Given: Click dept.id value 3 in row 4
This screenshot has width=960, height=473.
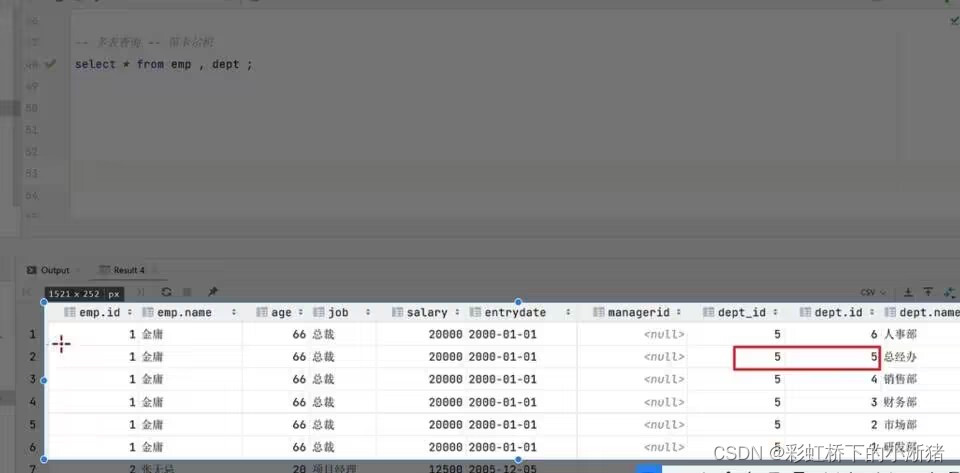Looking at the screenshot, I should [x=874, y=402].
